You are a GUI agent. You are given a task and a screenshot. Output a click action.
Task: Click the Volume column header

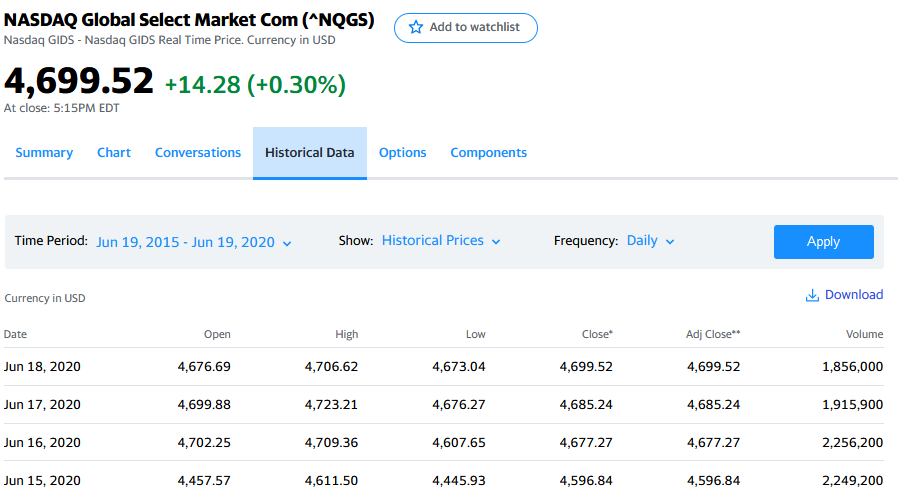point(864,334)
